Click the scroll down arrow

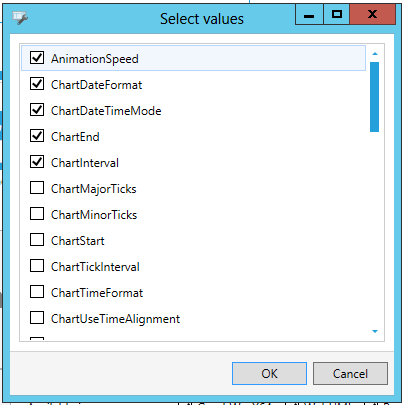tap(375, 331)
